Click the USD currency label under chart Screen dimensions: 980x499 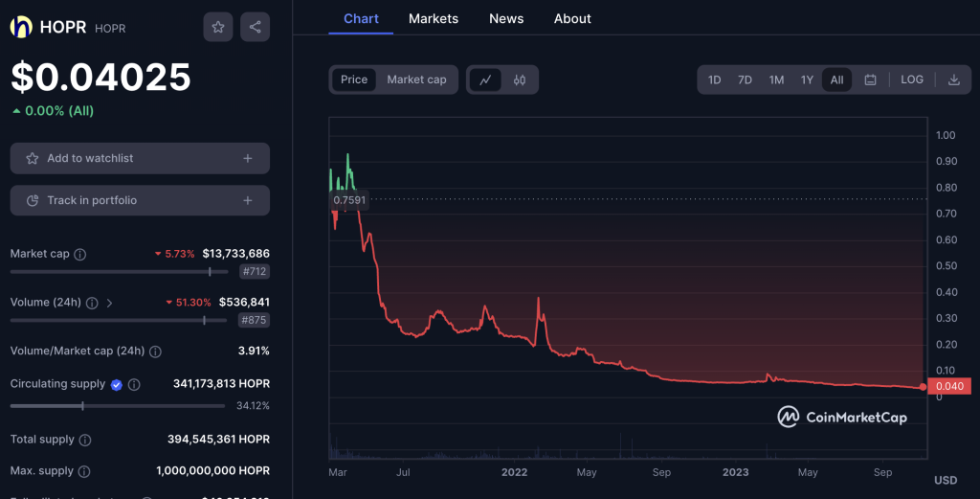(946, 480)
